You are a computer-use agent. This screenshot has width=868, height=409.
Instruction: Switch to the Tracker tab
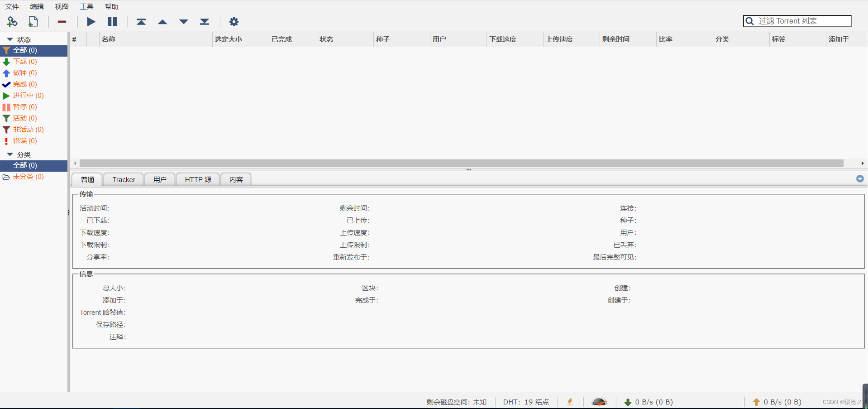pyautogui.click(x=124, y=179)
